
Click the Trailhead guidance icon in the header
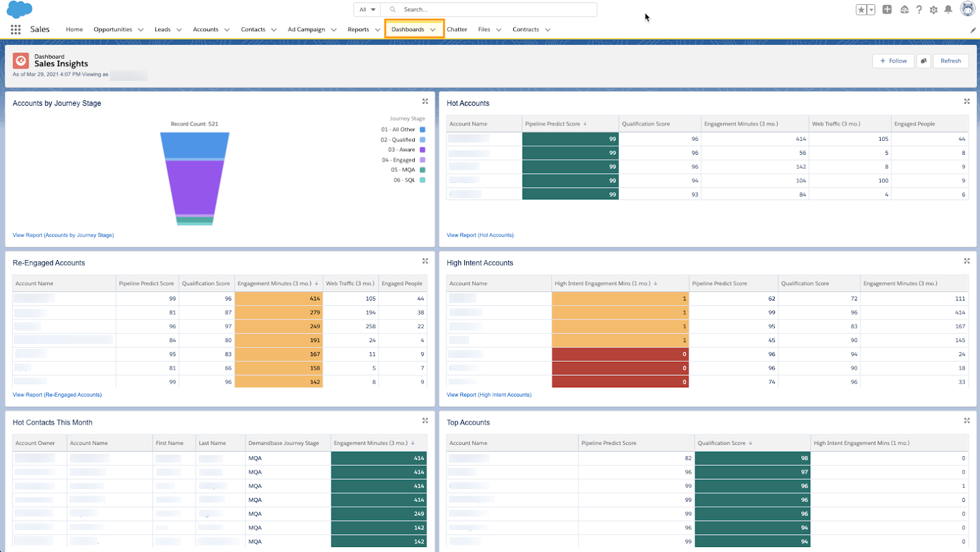coord(904,9)
